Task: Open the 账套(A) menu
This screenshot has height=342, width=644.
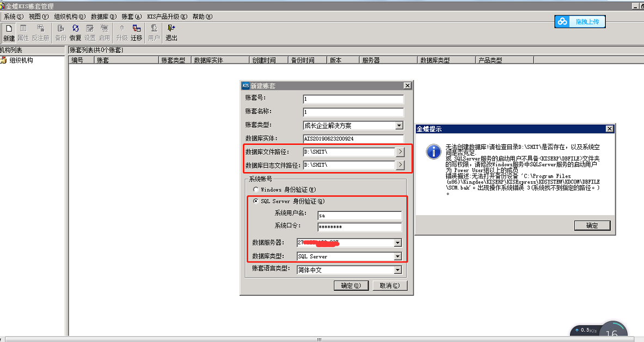Action: point(131,16)
